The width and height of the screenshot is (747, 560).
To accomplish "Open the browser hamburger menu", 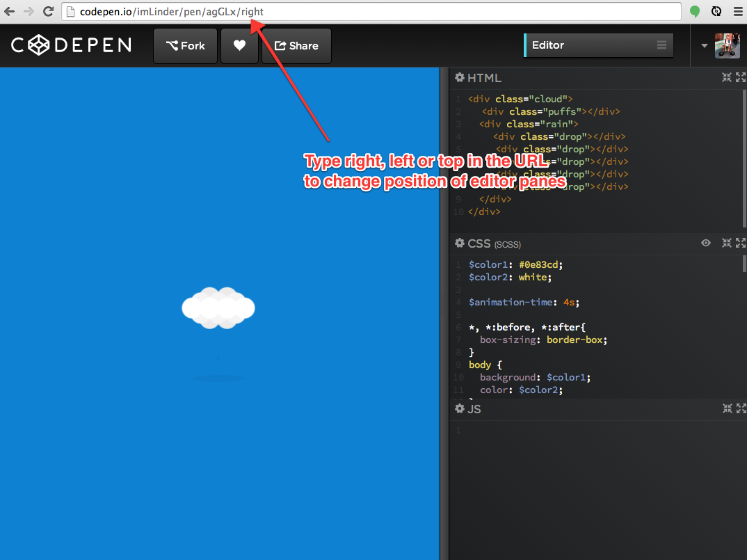I will tap(737, 11).
